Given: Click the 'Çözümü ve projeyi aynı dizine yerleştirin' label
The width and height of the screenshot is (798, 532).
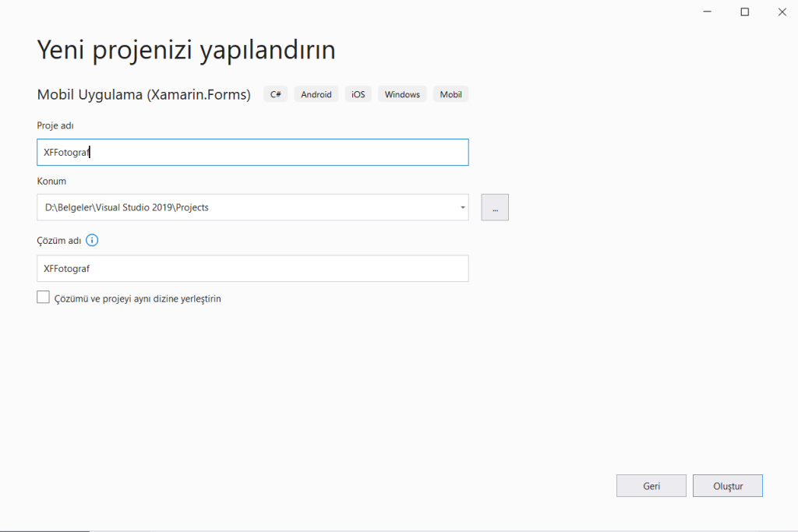Looking at the screenshot, I should click(138, 298).
